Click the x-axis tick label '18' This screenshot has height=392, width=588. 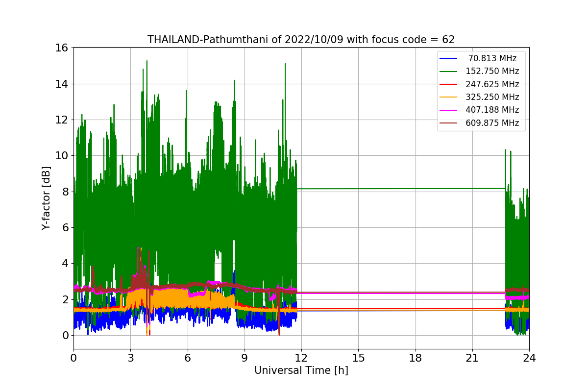(x=415, y=358)
